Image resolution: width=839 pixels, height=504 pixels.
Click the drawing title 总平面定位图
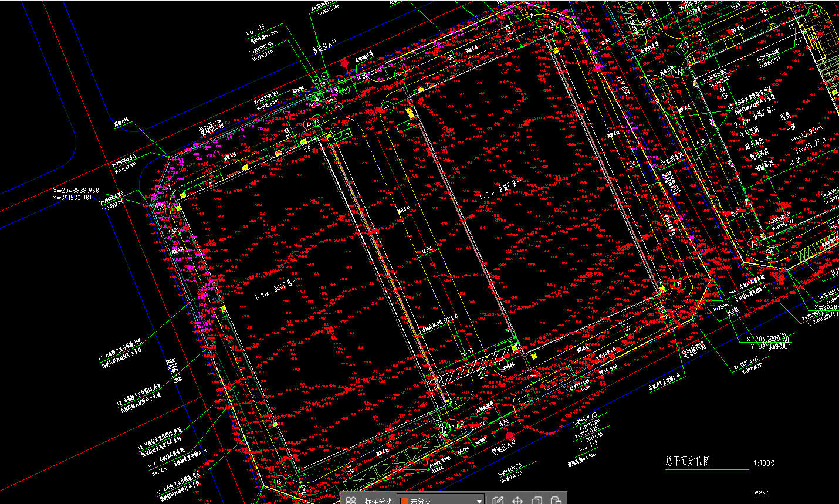[688, 461]
